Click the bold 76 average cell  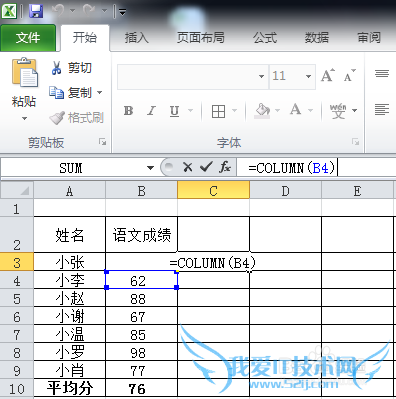click(x=141, y=388)
